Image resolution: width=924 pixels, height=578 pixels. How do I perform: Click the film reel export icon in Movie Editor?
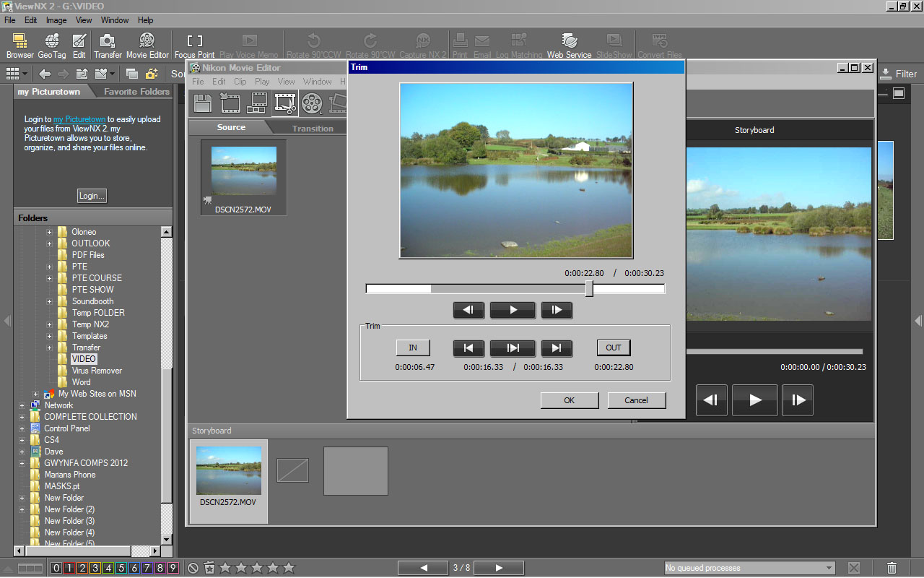(312, 103)
